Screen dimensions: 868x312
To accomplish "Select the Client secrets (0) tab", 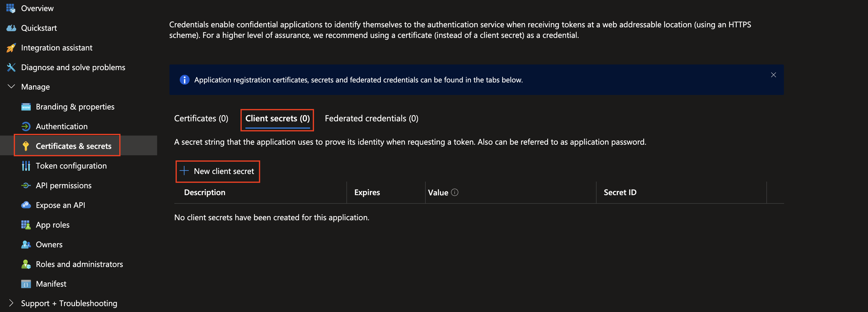I will click(x=277, y=118).
